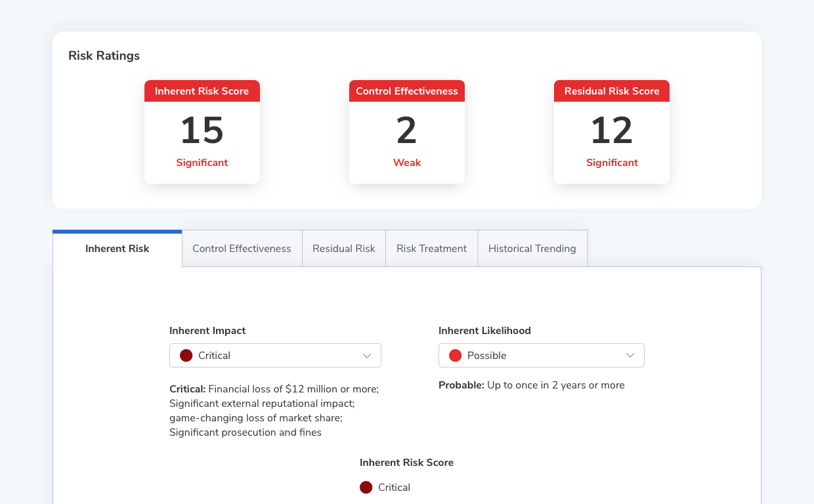Open the Inherent Likelihood dropdown showing Possible
The image size is (814, 504).
point(541,355)
